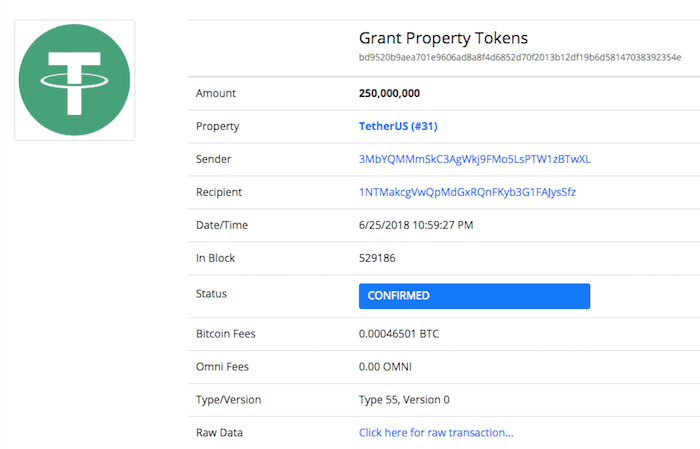Click the Amount row label

pyautogui.click(x=216, y=93)
